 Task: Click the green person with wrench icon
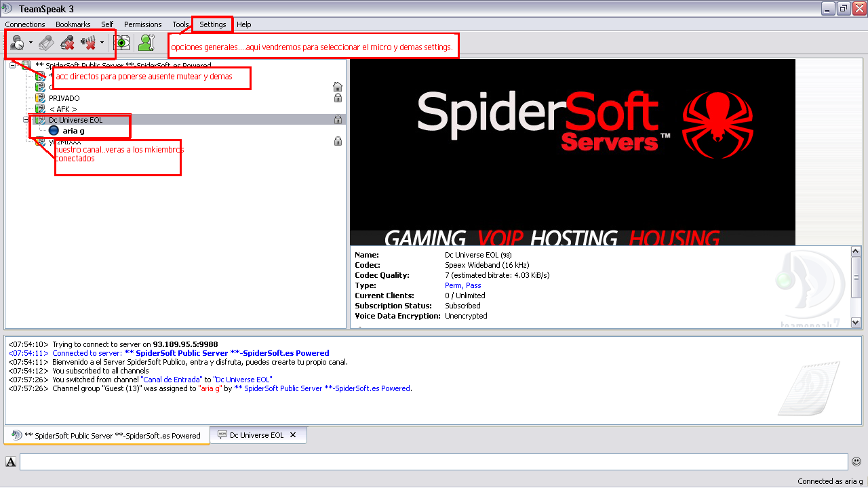(146, 43)
